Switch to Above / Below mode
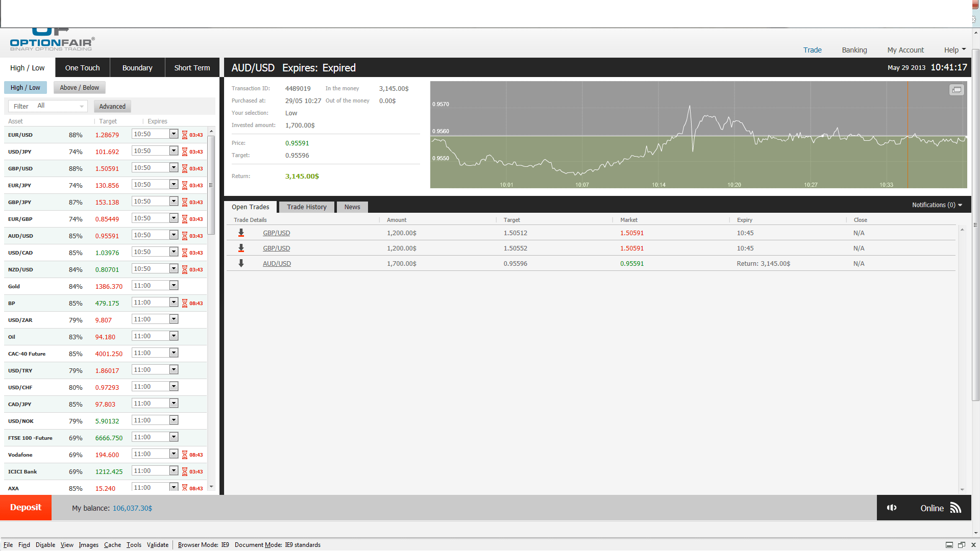Screen dimensions: 980x551 (x=80, y=88)
